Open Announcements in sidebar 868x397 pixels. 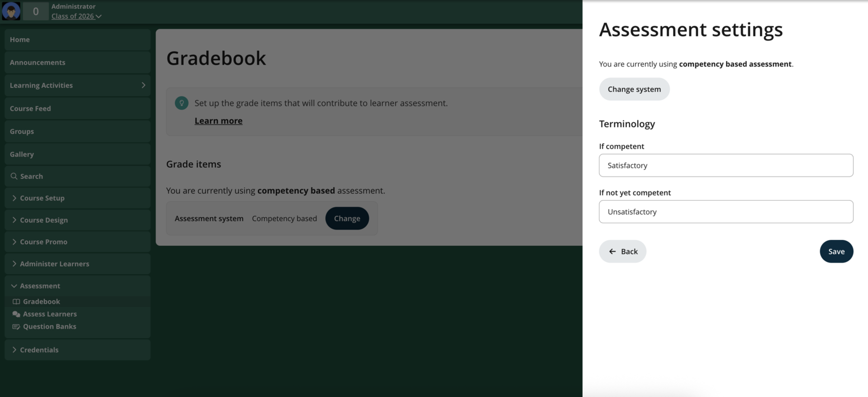pos(78,63)
